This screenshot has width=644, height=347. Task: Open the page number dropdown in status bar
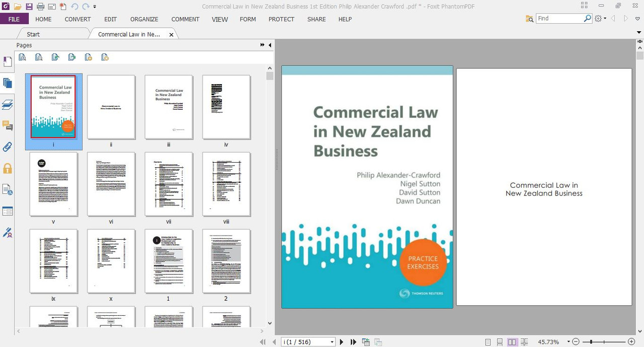(x=332, y=342)
